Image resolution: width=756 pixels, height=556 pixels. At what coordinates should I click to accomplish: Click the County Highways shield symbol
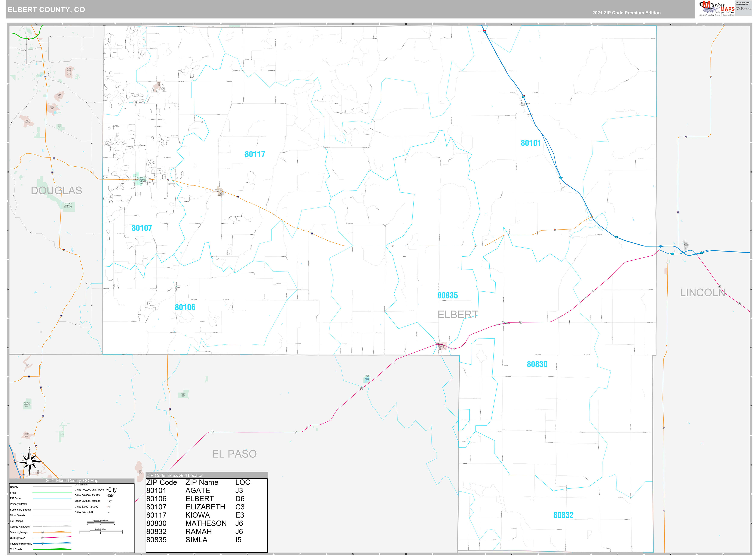[x=42, y=527]
